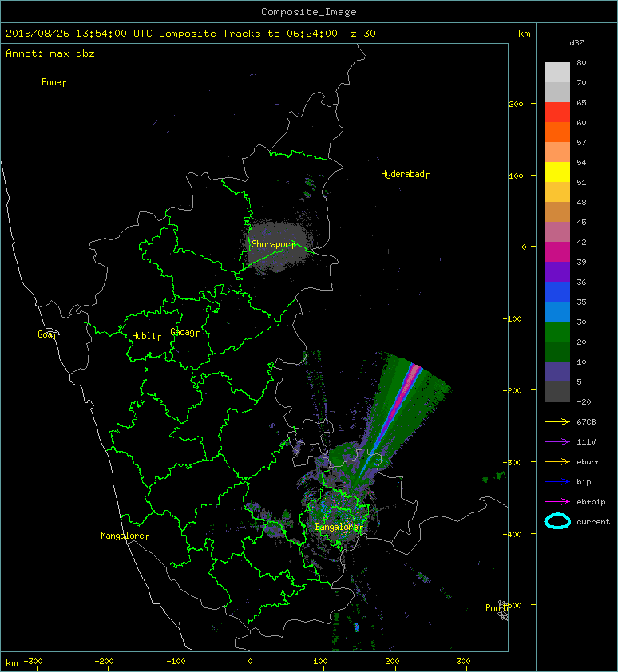
Task: Select the brown 45-48 dBZ swatch
Action: click(x=557, y=211)
